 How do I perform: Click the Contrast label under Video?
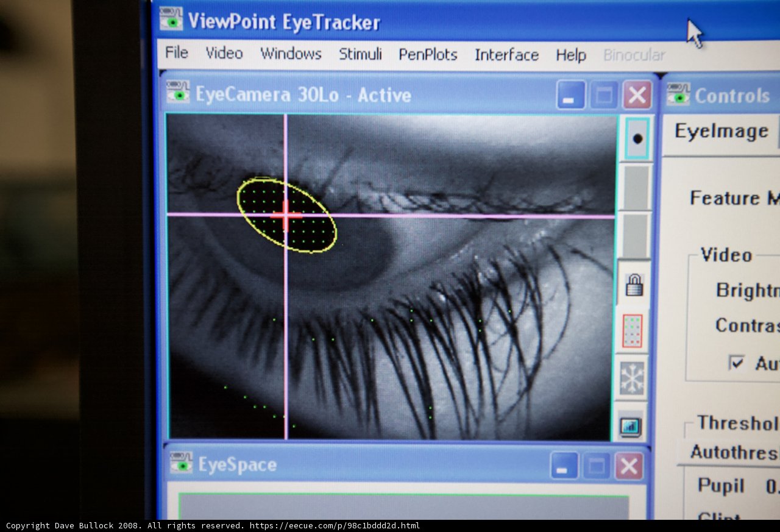[x=747, y=325]
